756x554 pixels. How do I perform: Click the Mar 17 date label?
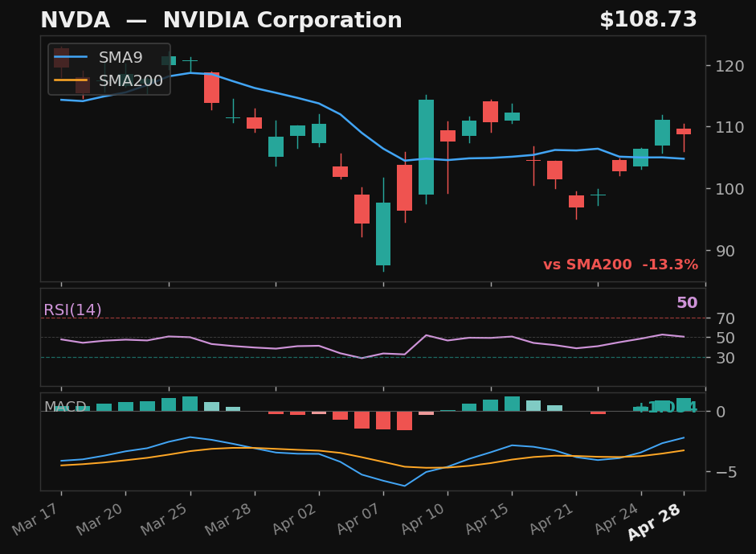(37, 519)
